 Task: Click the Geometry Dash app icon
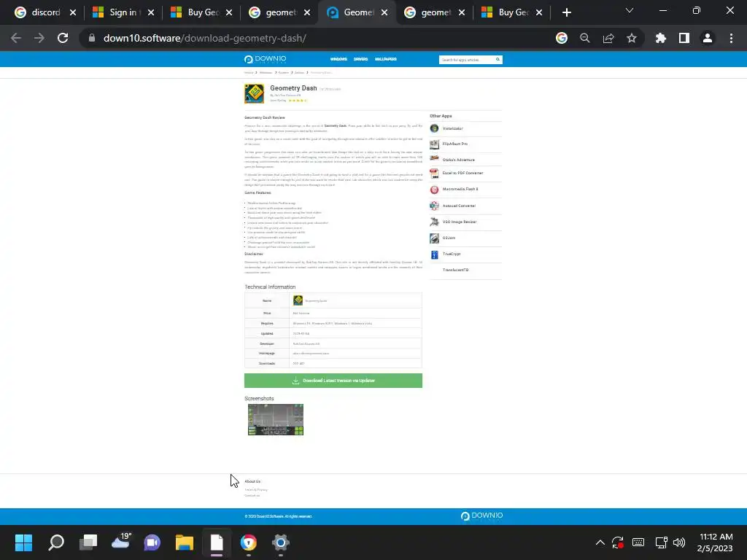(x=255, y=94)
